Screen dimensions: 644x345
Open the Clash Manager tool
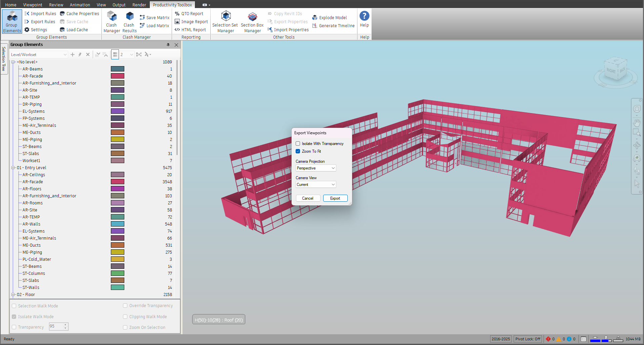point(112,21)
